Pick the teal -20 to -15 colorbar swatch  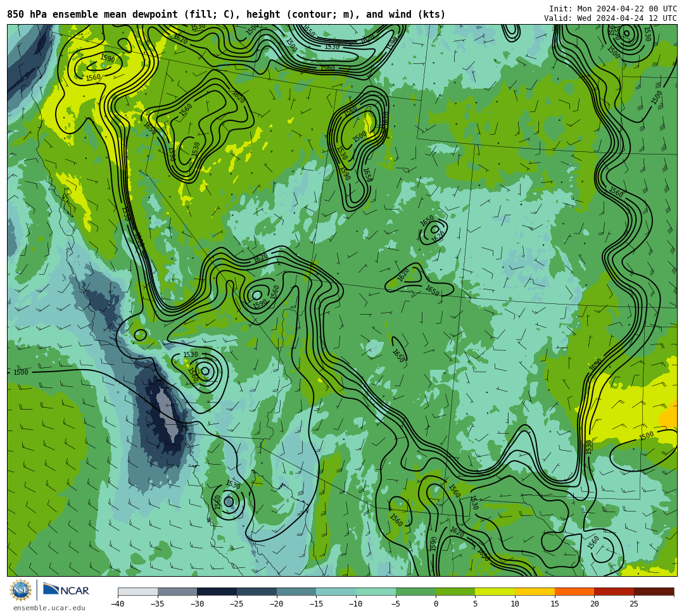tap(296, 591)
